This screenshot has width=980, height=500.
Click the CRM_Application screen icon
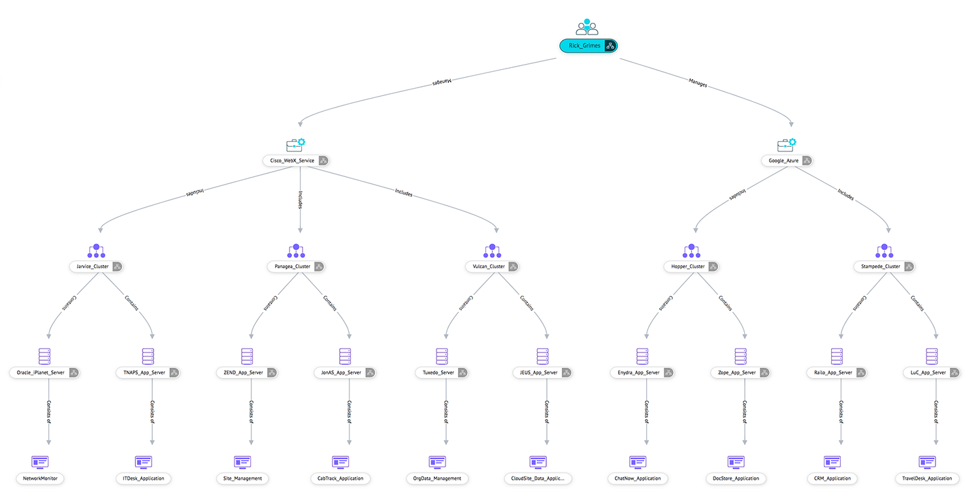point(832,462)
